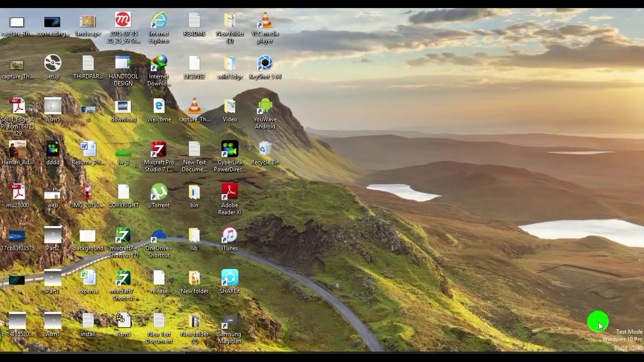Viewport: 644px width, 362px height.
Task: Select the Hamari_Ad... image file
Action: pos(18,153)
